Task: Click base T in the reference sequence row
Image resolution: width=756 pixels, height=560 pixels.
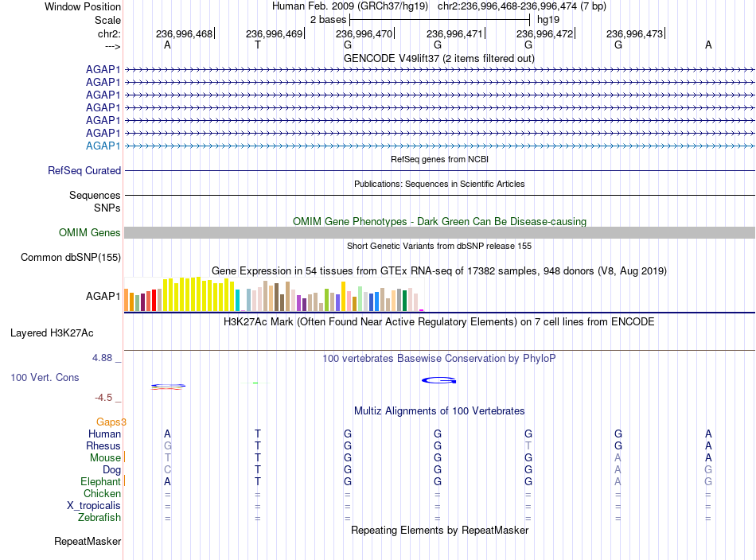Action: pos(258,45)
